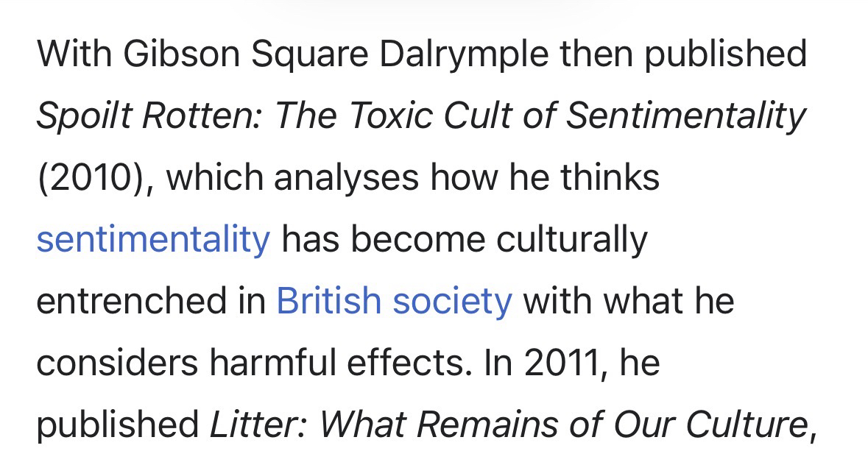Click the phrase how he thinks
Image resolution: width=868 pixels, height=465 pixels.
pos(545,177)
